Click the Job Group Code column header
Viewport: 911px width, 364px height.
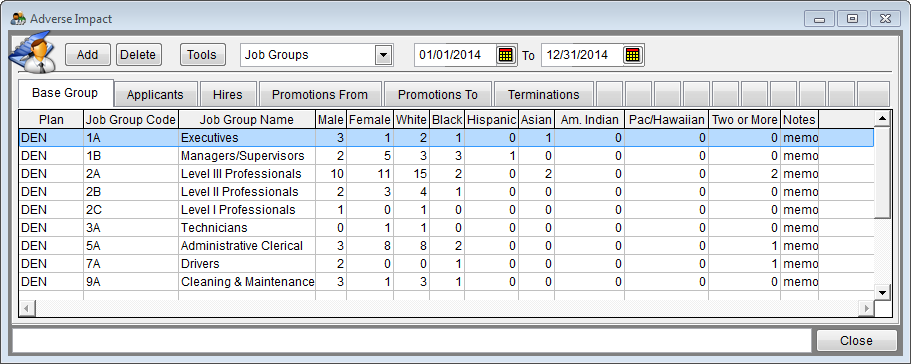[131, 120]
